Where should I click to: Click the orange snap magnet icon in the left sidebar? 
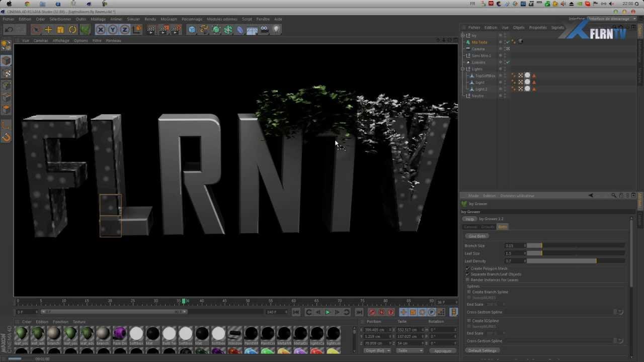(x=6, y=137)
